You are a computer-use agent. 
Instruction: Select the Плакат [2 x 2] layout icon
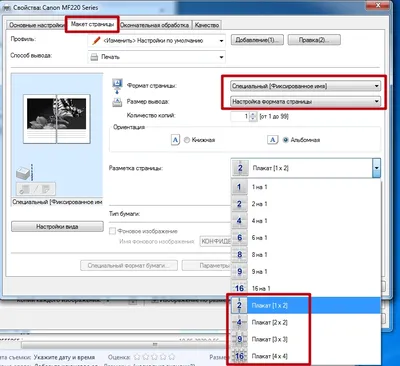(239, 322)
